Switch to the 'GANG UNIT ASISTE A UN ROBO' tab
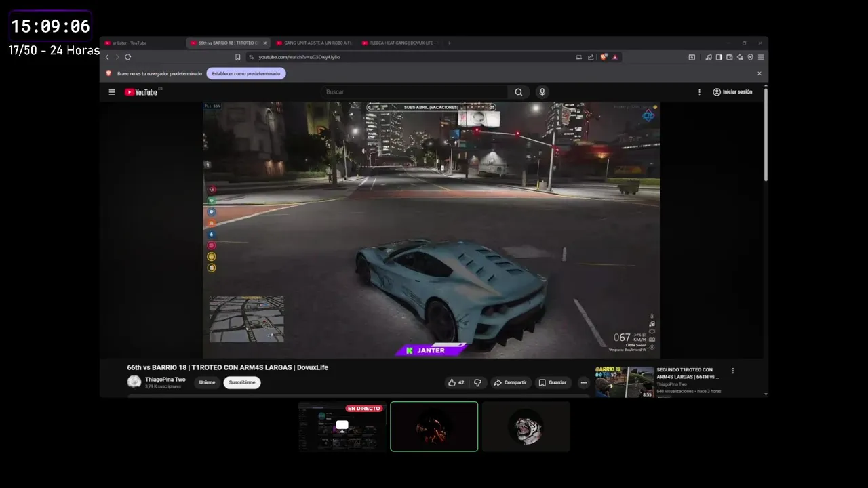 [314, 43]
